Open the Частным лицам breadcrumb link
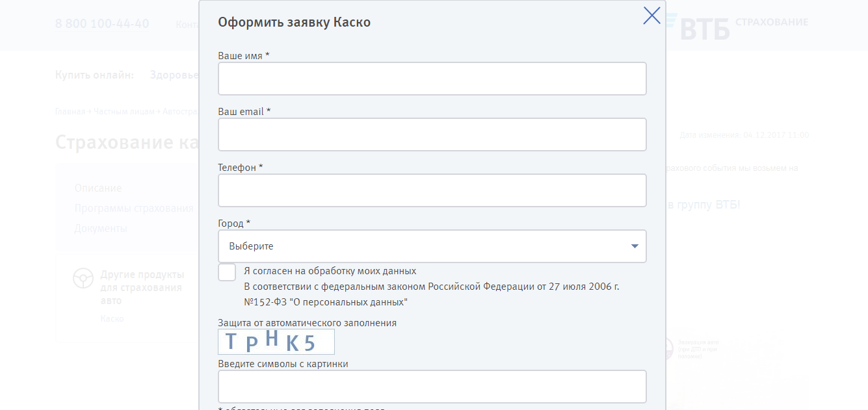The image size is (868, 410). [124, 112]
